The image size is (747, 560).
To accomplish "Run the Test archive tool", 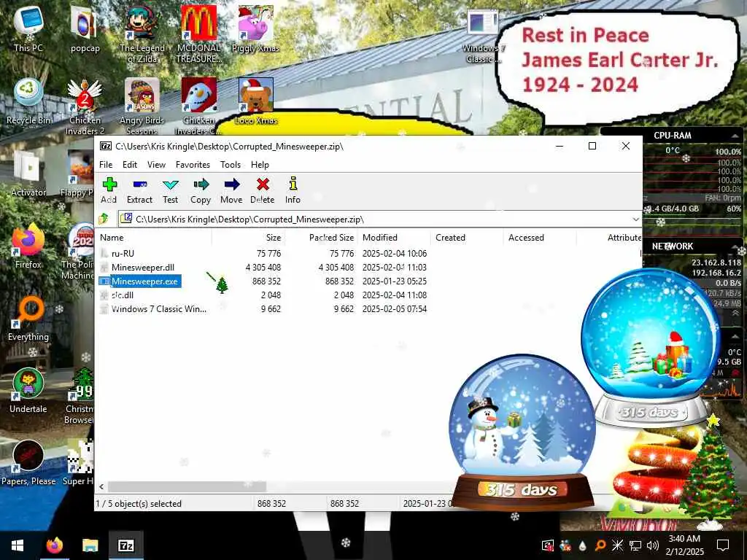I will tap(170, 190).
